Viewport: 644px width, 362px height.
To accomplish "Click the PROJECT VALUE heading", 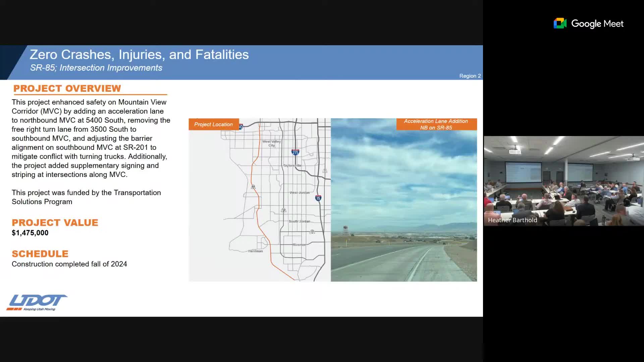I will 55,223.
